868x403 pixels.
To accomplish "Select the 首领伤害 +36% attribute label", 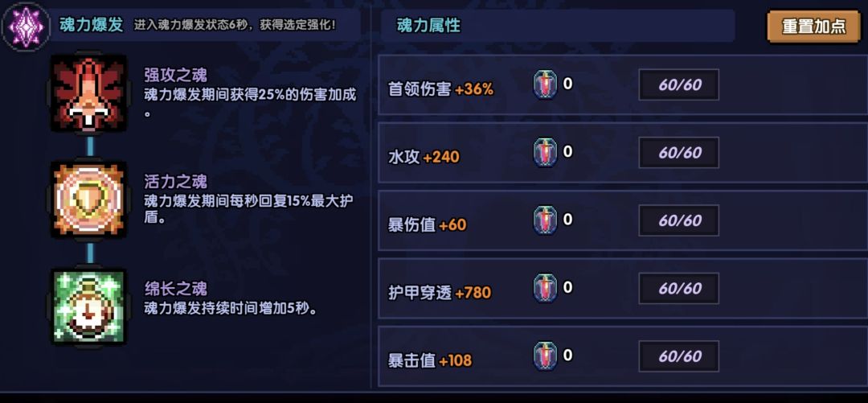I will point(440,89).
